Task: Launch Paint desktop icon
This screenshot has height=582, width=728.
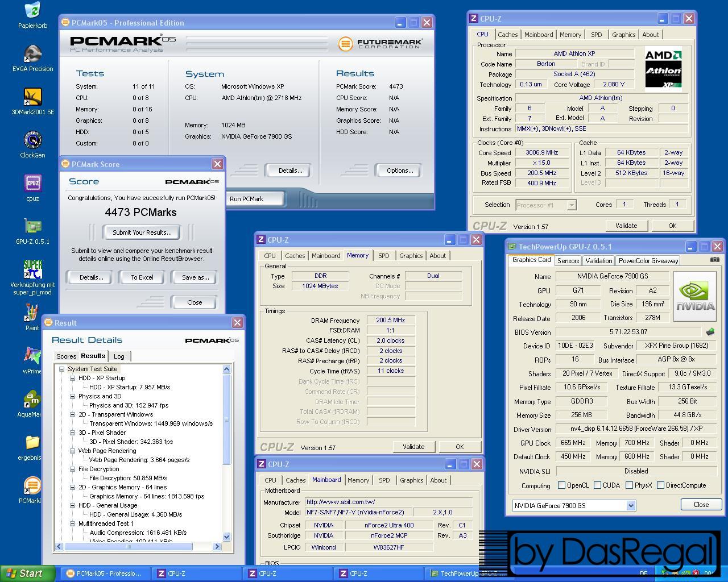Action: [32, 313]
